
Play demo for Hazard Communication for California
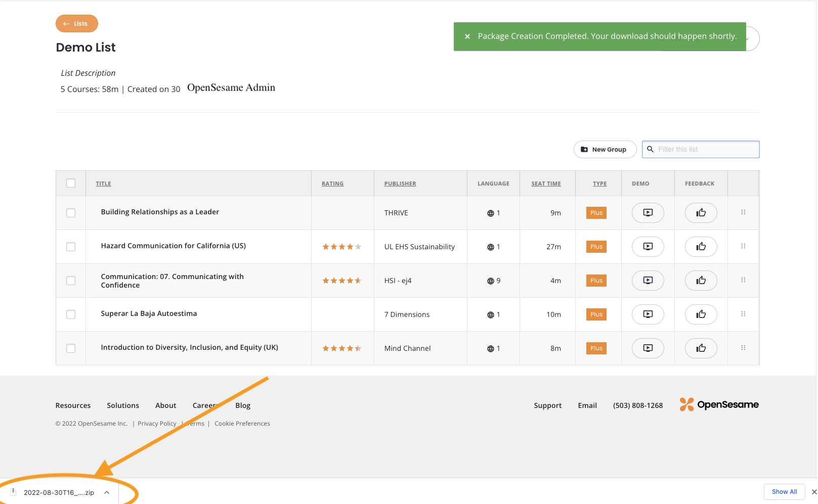pos(648,247)
